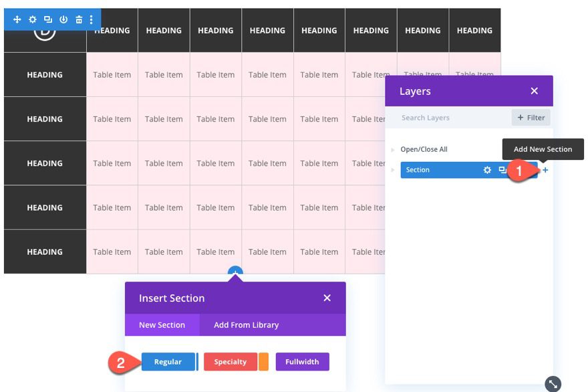
Task: Open section settings with the gear icon
Action: [x=31, y=19]
